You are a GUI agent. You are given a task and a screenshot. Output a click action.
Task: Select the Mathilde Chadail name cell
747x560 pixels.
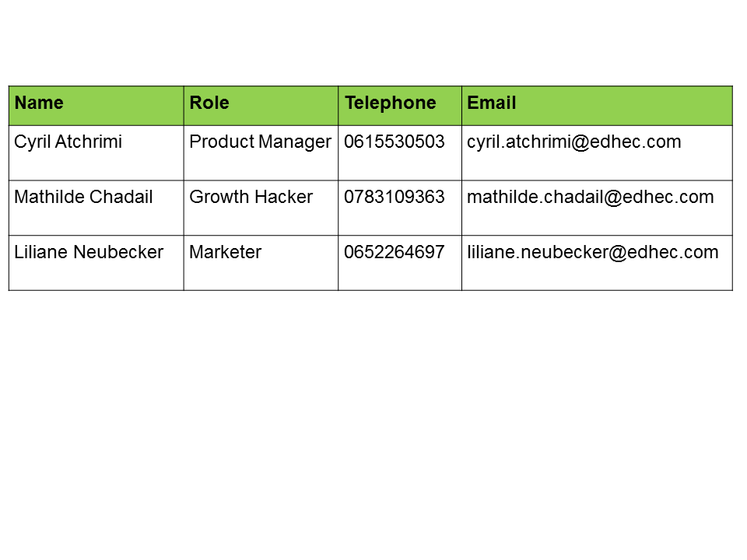[x=83, y=198]
